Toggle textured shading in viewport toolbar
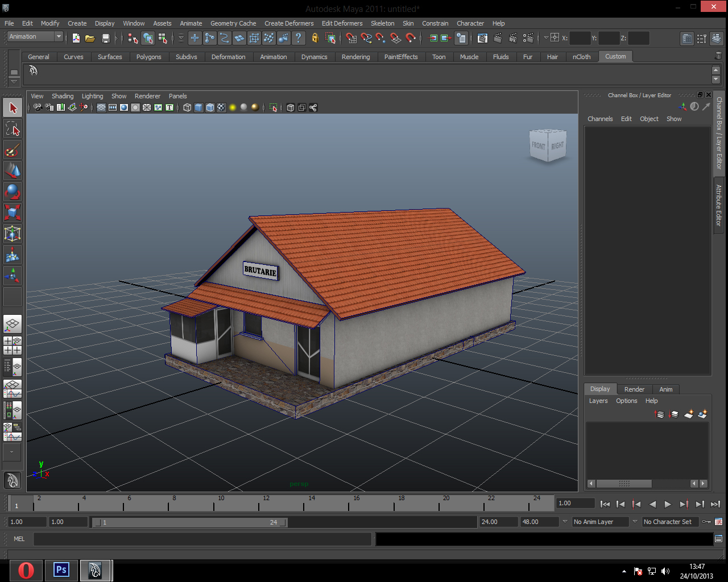The image size is (728, 582). tap(221, 107)
